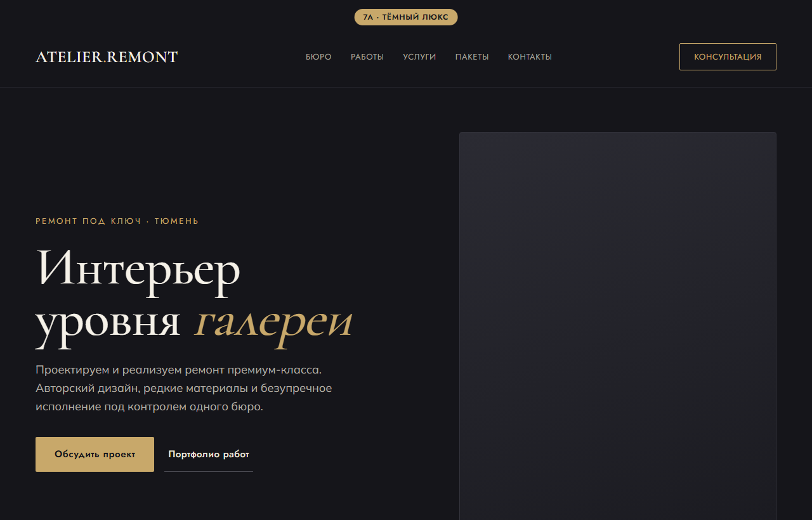Click the 7A · ТЁМНЫЙ ЛЮКС badge
The height and width of the screenshot is (520, 812).
[x=406, y=17]
